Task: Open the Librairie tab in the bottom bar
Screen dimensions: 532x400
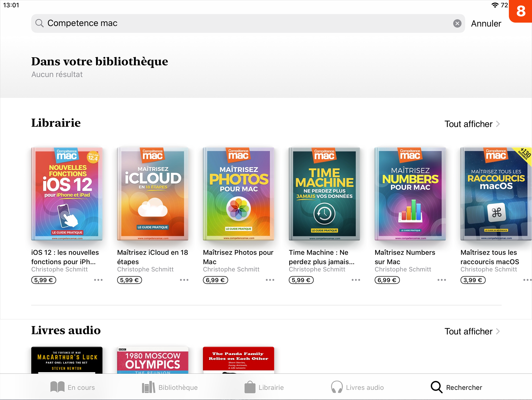Action: pyautogui.click(x=264, y=387)
